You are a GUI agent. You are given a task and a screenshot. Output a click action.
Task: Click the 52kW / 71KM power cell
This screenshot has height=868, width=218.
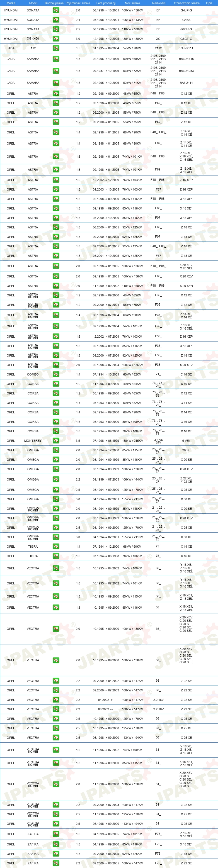[132, 83]
